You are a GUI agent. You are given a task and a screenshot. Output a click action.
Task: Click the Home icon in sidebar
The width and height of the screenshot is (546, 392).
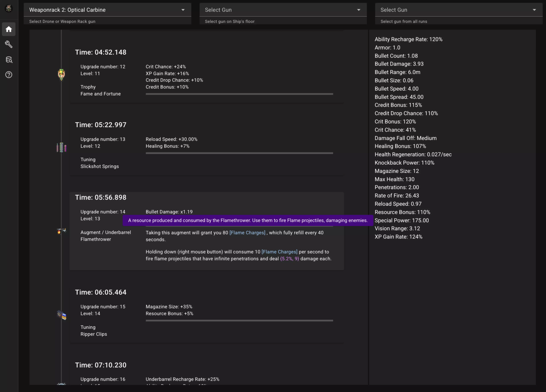point(9,29)
